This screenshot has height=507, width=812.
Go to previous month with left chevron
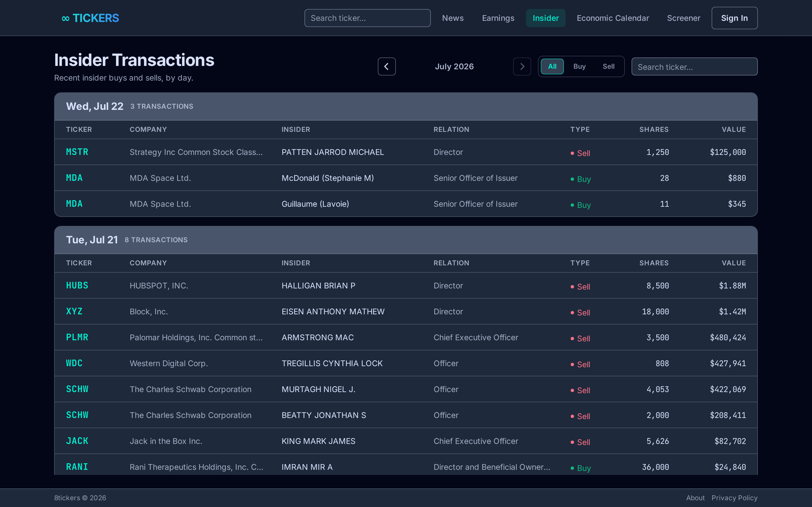coord(387,66)
